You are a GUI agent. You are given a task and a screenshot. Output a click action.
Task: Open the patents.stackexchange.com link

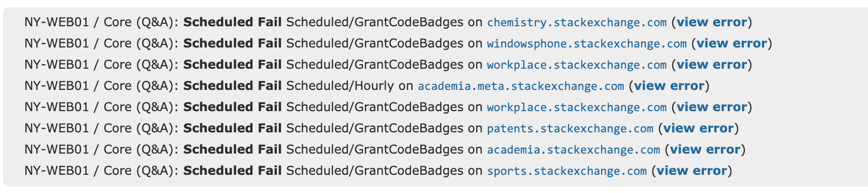coord(570,128)
